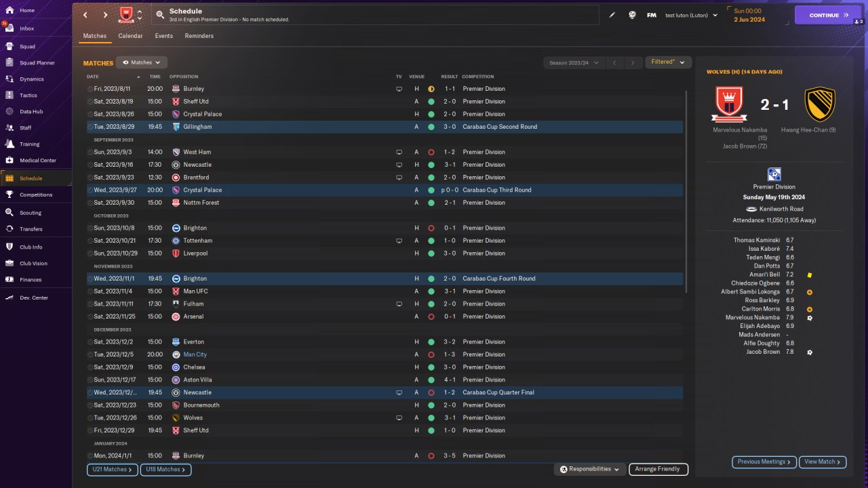Image resolution: width=868 pixels, height=488 pixels.
Task: Open the Finances section icon
Action: 9,279
